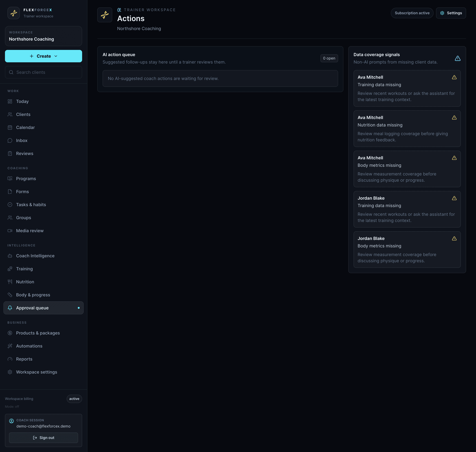Viewport: 476px width, 452px height.
Task: Focus the Search clients field
Action: (x=43, y=72)
